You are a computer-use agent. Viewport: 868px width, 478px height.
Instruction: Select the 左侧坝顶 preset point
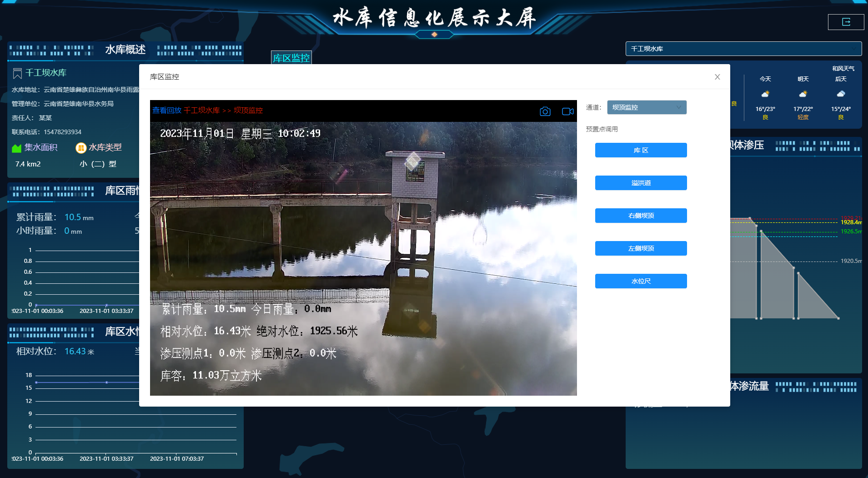point(641,248)
